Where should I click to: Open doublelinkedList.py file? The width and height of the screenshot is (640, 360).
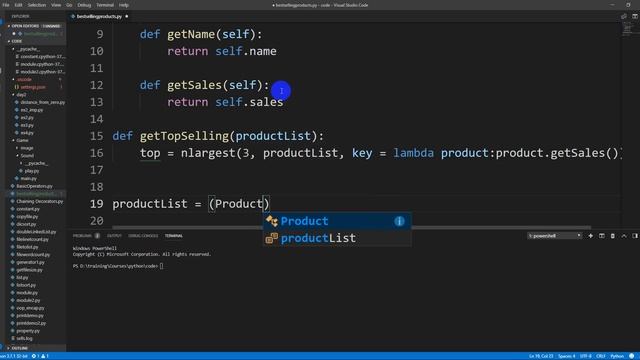[x=36, y=232]
